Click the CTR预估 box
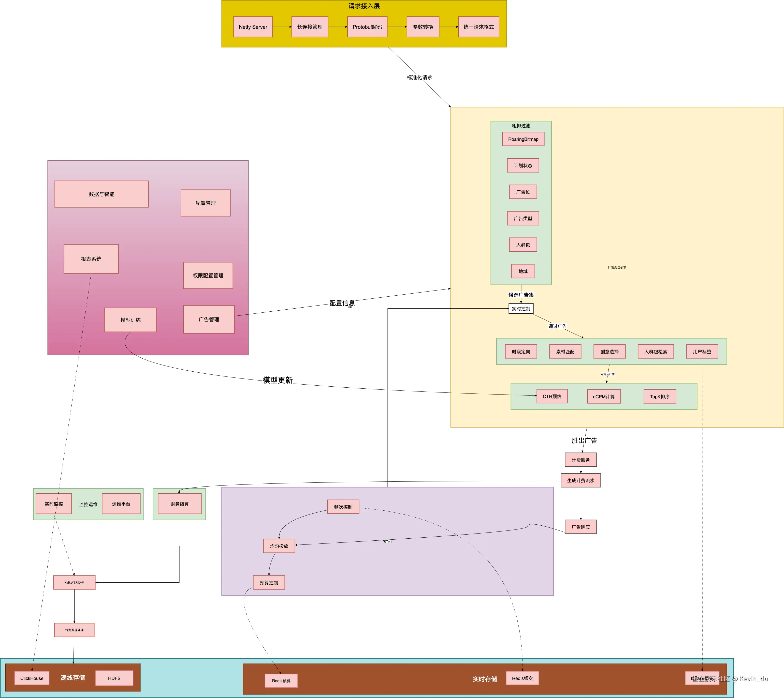The height and width of the screenshot is (698, 784). [x=552, y=397]
